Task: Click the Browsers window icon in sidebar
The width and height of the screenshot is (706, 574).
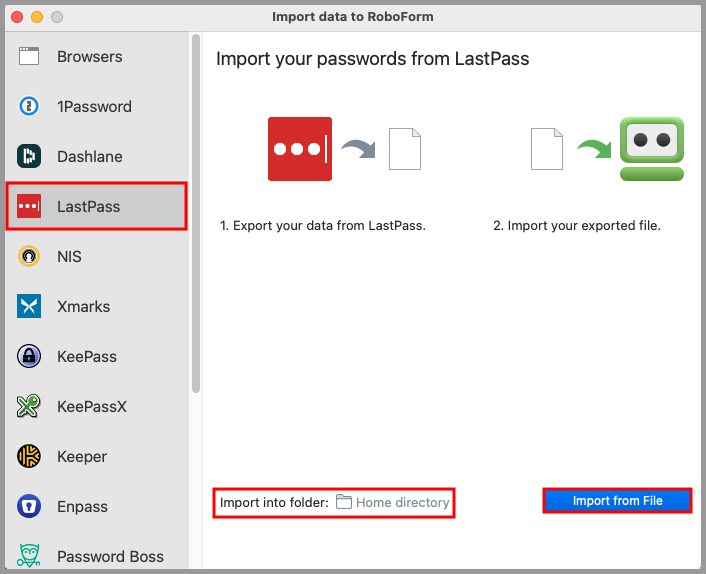Action: coord(29,57)
